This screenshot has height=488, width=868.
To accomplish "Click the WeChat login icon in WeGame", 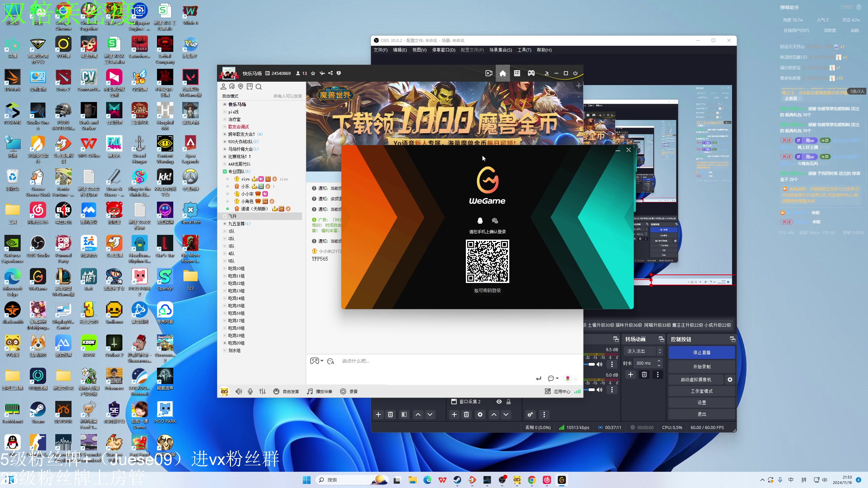I will [x=495, y=221].
